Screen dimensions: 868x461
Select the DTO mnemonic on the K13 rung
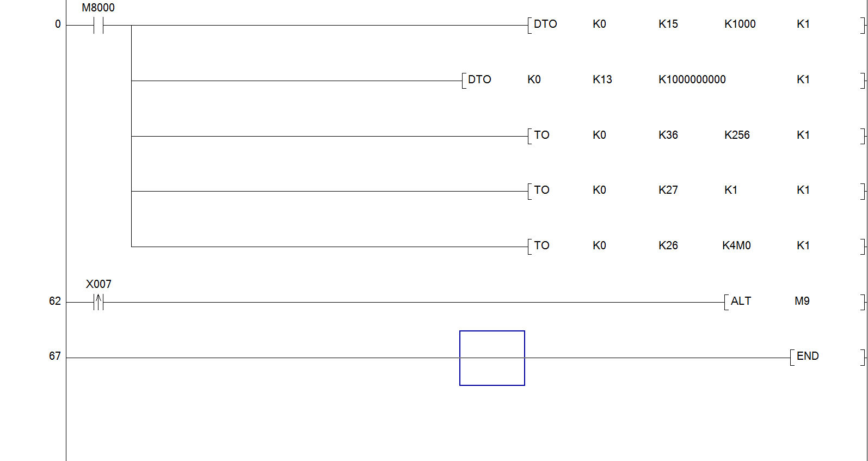tap(479, 80)
